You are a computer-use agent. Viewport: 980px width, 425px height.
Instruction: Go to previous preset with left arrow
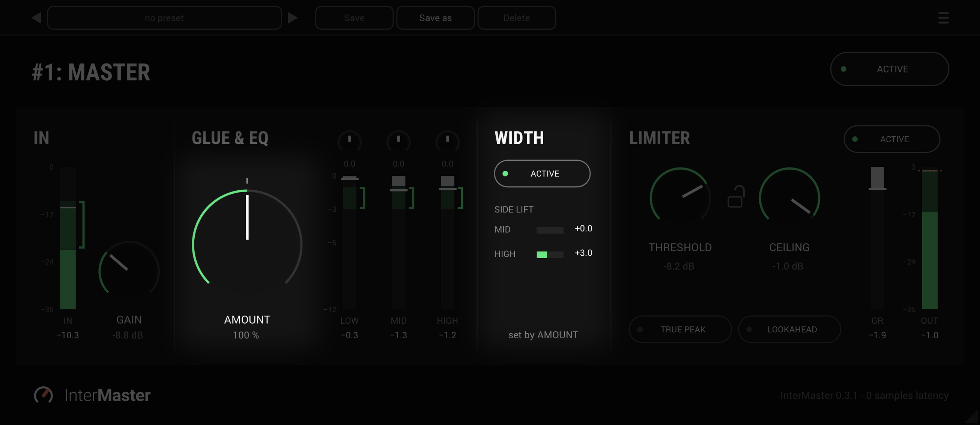pyautogui.click(x=36, y=18)
